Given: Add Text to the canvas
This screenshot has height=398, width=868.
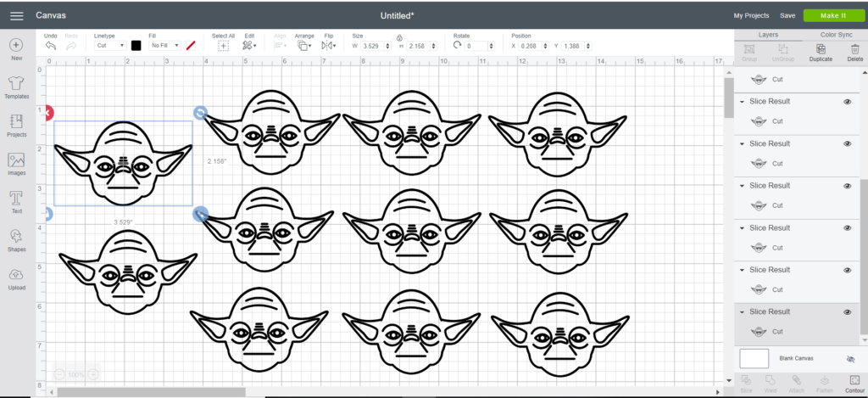Looking at the screenshot, I should tap(16, 202).
